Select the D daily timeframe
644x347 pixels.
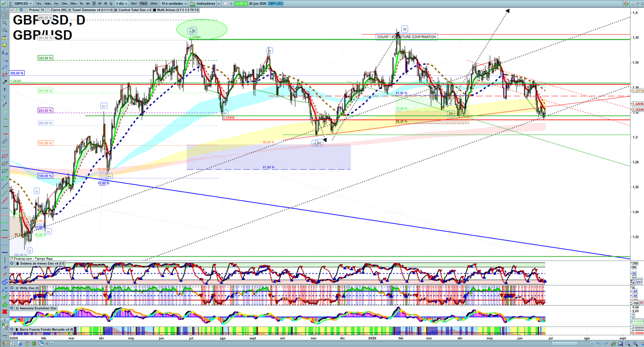coord(94,4)
